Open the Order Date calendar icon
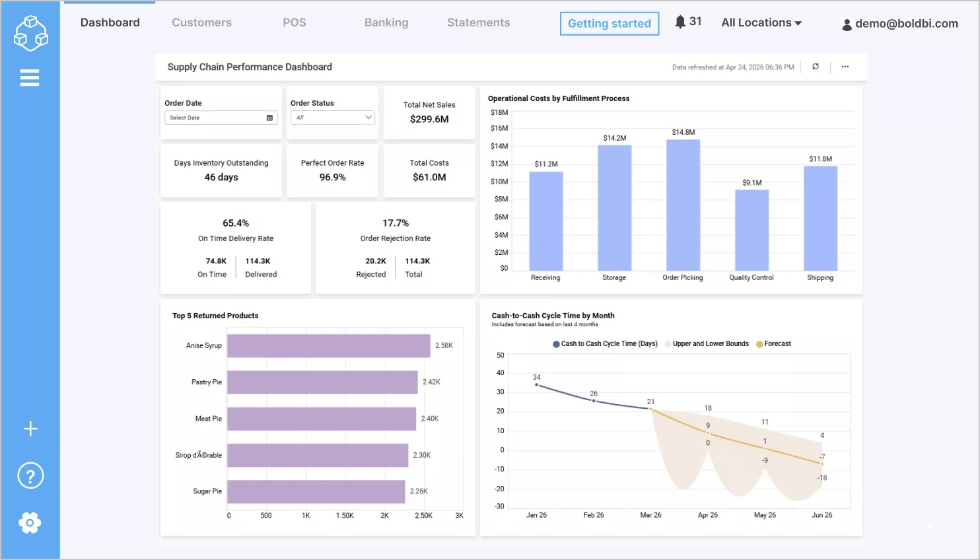The image size is (980, 560). click(269, 118)
